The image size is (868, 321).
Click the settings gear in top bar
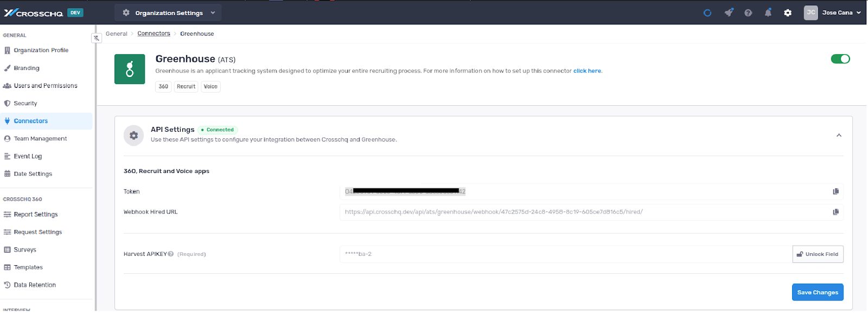(x=788, y=12)
